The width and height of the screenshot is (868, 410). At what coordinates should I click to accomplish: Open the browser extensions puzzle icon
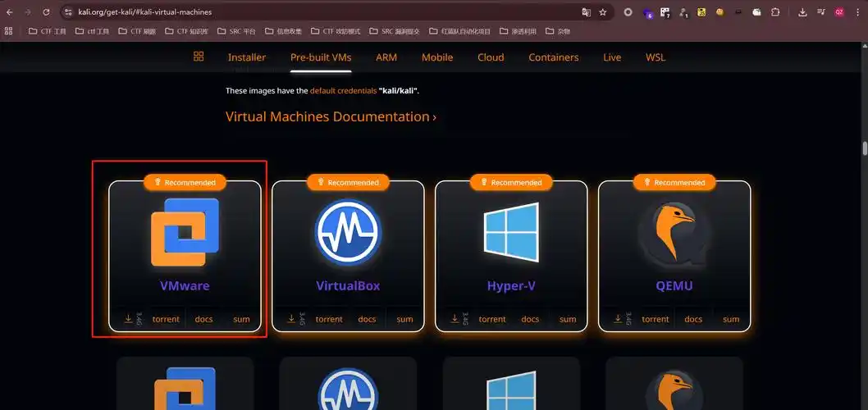click(775, 12)
